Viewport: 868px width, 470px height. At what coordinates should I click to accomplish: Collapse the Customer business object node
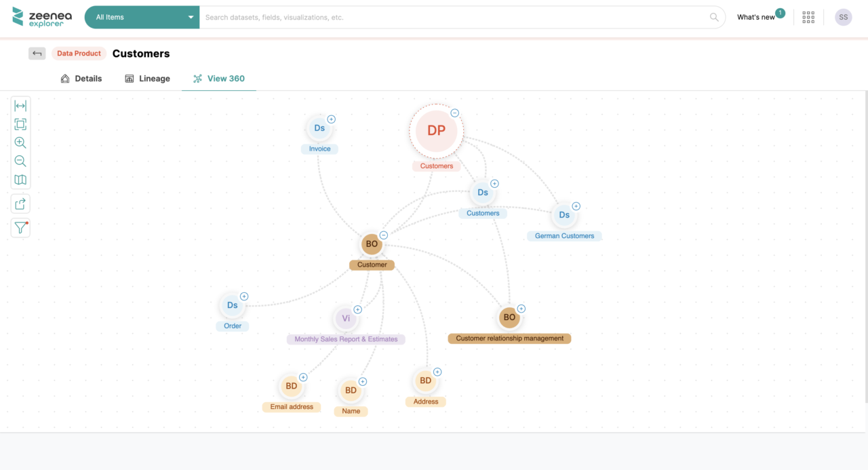click(x=383, y=235)
